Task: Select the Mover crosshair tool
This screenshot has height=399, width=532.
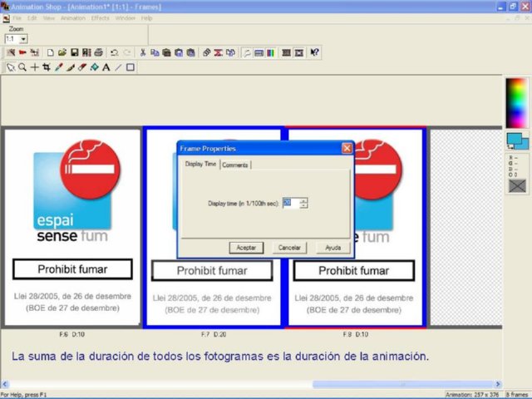Action: [x=35, y=67]
